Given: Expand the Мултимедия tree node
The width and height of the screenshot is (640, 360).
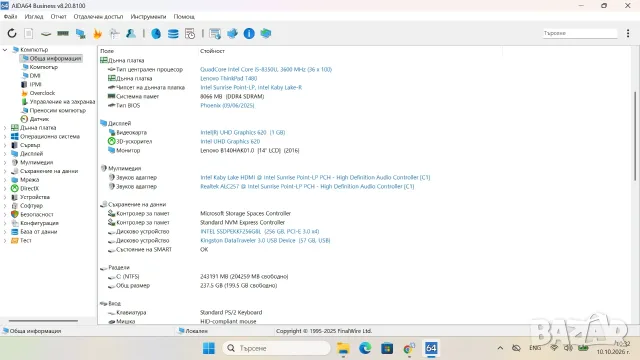Looking at the screenshot, I should [x=5, y=162].
